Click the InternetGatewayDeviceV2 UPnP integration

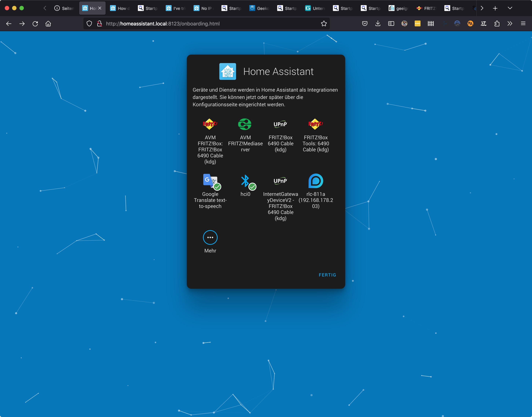click(280, 181)
